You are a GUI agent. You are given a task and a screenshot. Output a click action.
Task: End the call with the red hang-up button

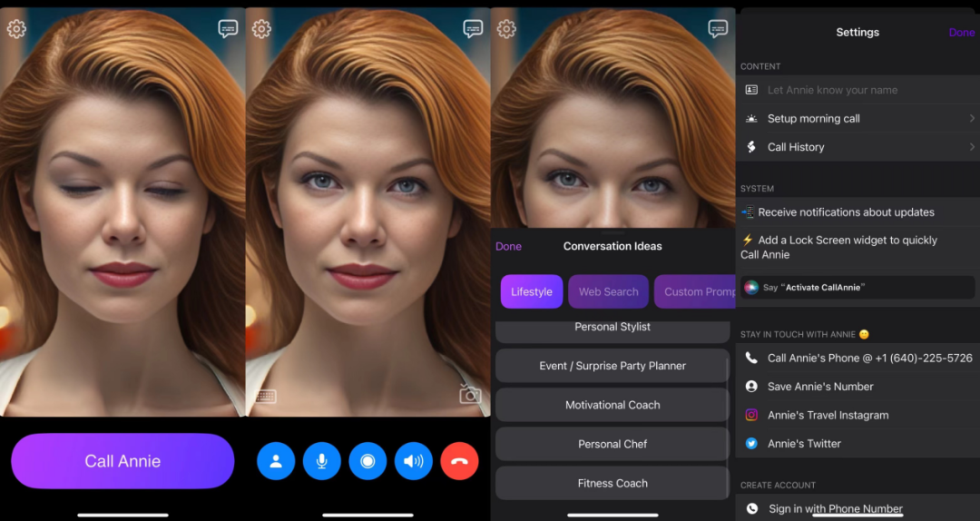point(459,461)
